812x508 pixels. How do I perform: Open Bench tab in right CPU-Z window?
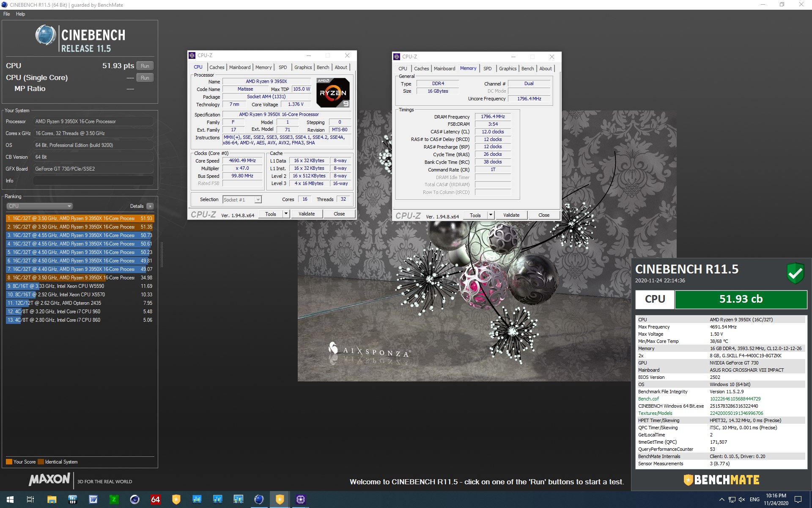527,69
